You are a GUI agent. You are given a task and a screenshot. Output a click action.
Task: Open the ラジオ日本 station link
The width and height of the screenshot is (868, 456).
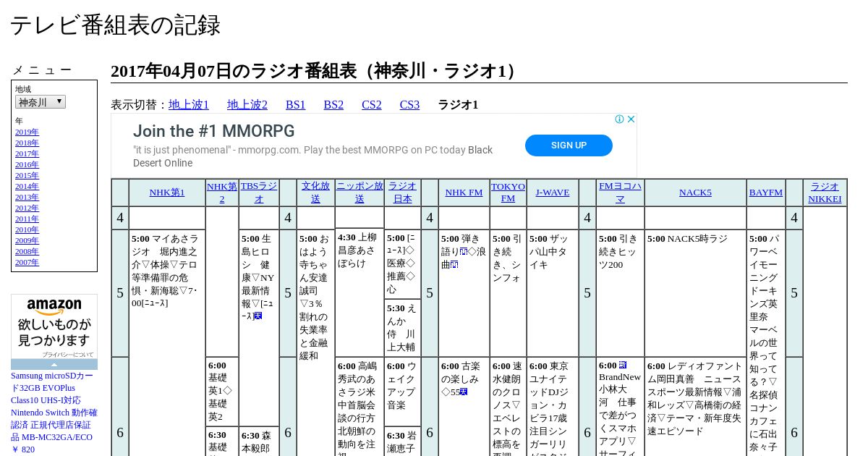point(402,193)
